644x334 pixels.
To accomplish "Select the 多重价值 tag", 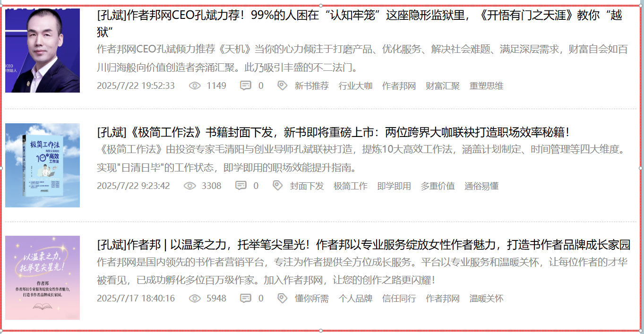I will [438, 186].
